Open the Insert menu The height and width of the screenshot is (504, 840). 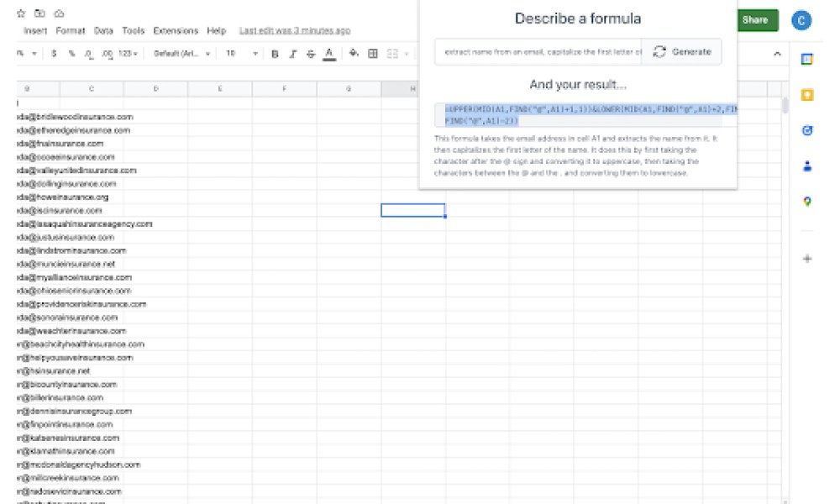pos(35,31)
